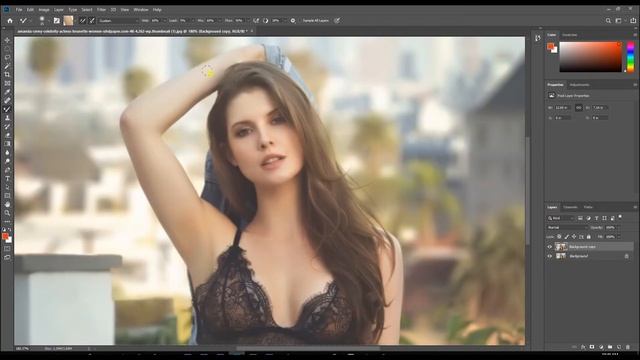
Task: Select the Clone Stamp tool
Action: tap(7, 118)
